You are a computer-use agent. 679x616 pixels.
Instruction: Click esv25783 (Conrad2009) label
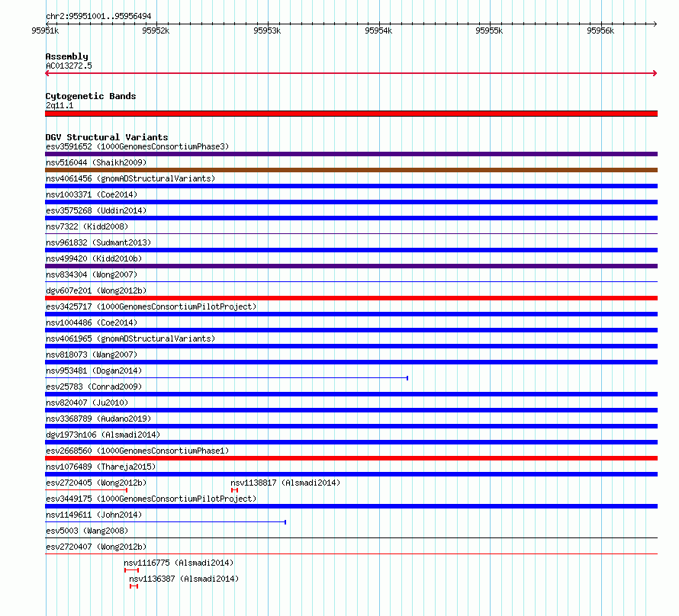coord(94,387)
